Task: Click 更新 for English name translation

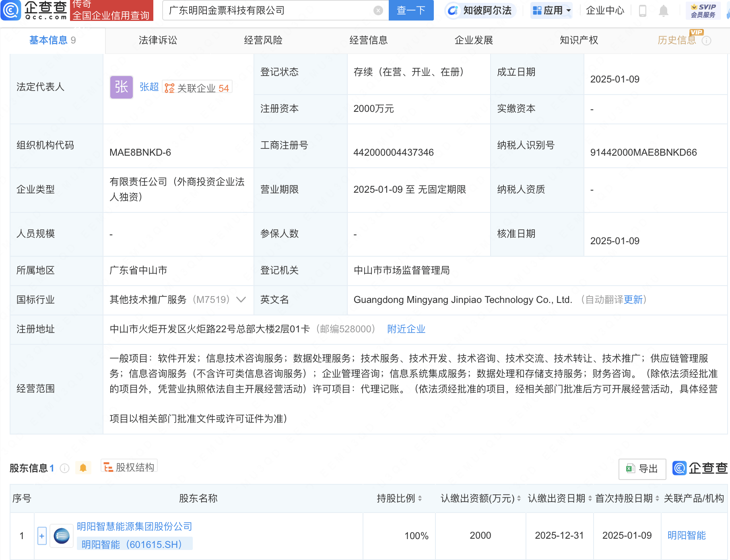Action: click(x=633, y=300)
